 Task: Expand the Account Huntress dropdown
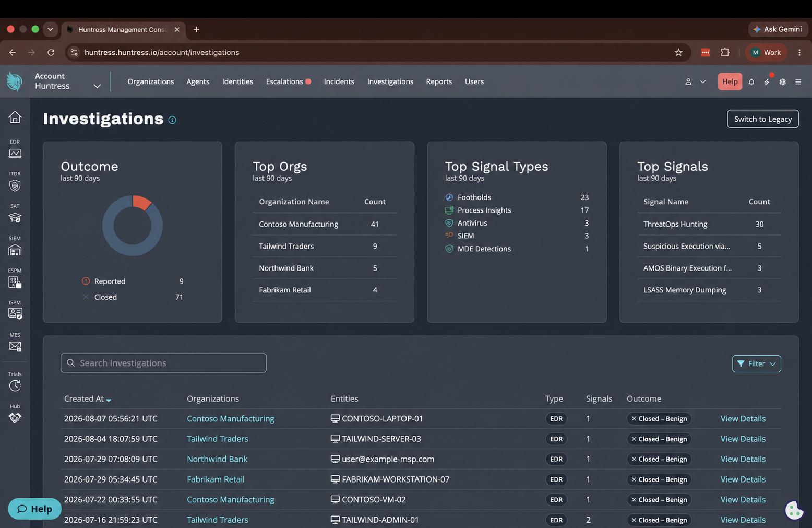97,86
